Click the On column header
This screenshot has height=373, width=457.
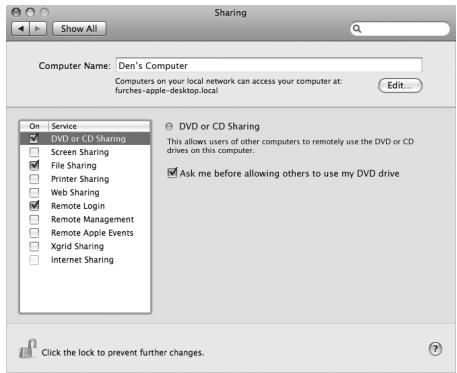pyautogui.click(x=34, y=126)
